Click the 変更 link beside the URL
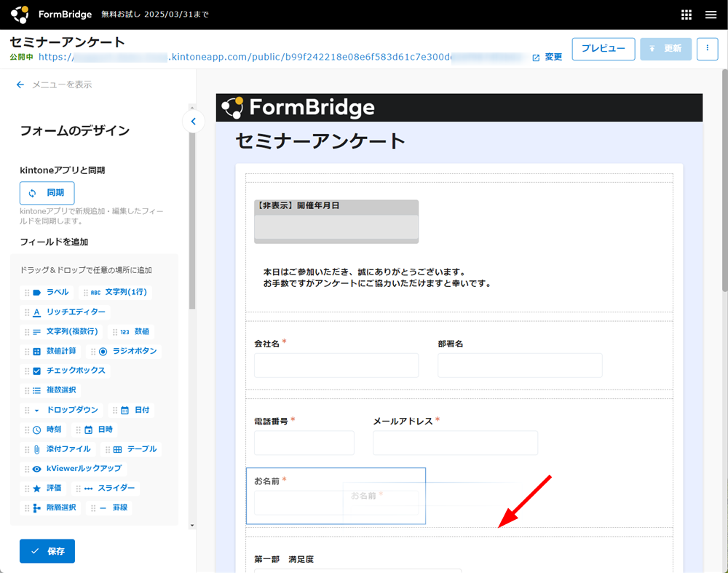728x573 pixels. 552,56
